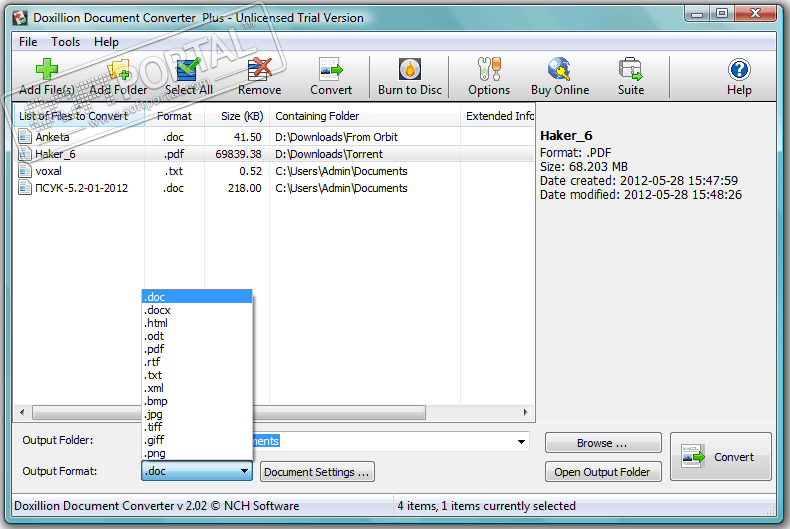The width and height of the screenshot is (790, 529).
Task: Click the Doxillion app icon in title bar
Action: [x=20, y=18]
